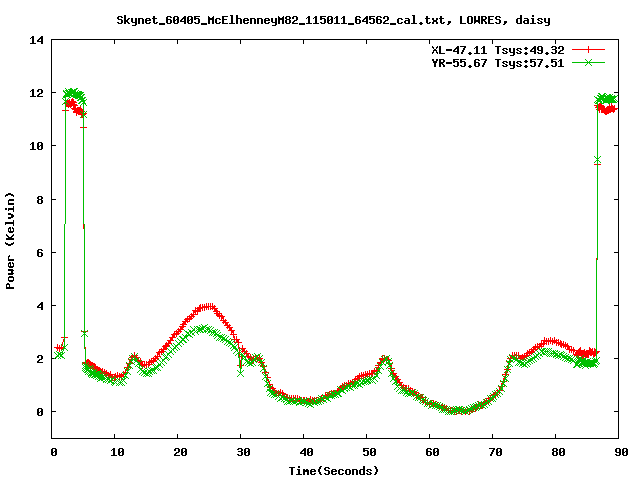640x480 pixels.
Task: Click the y-axis tick label 14
Action: pyautogui.click(x=36, y=40)
